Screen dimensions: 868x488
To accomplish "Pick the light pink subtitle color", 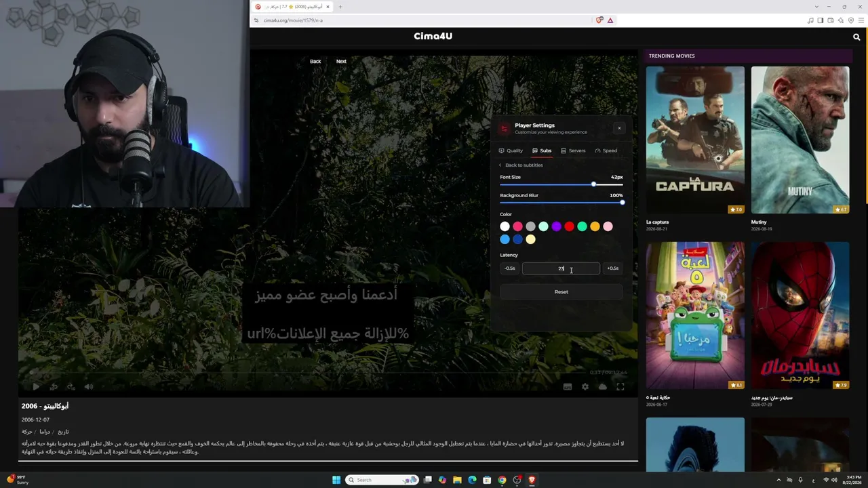I will (608, 226).
